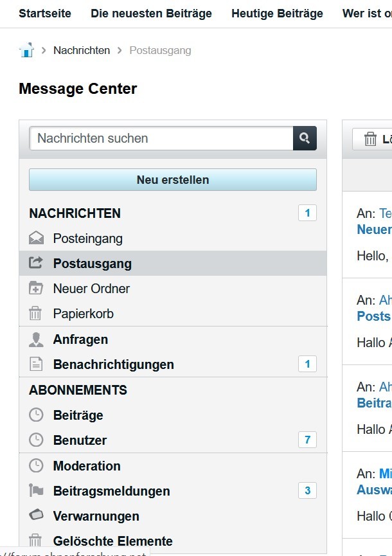Open the Moderation section link
The image size is (392, 556).
pos(87,466)
